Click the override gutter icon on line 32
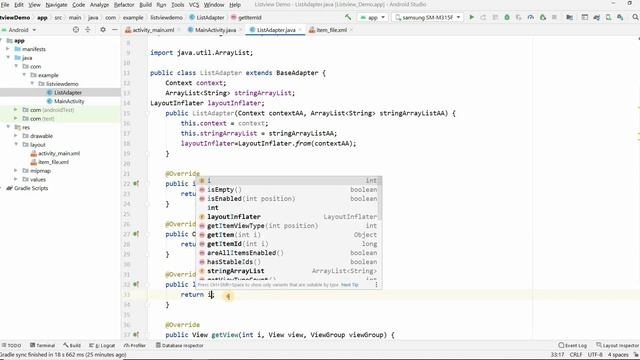640x360 pixels. coord(136,284)
